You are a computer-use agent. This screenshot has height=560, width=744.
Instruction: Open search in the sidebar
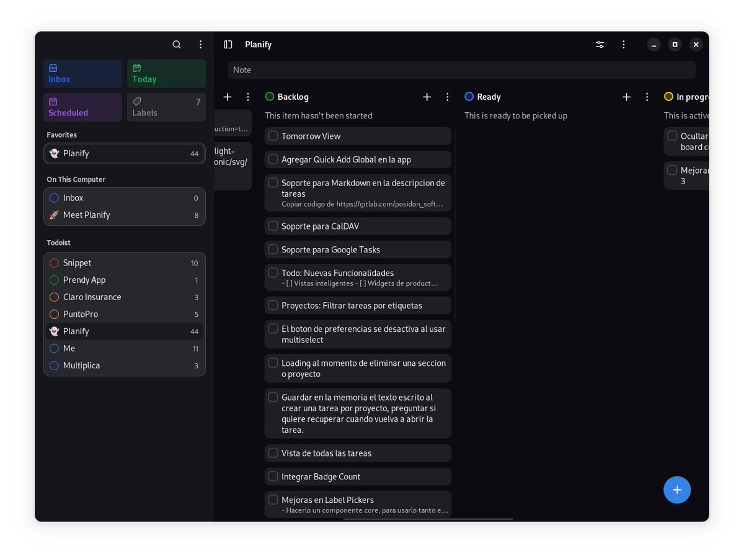click(177, 45)
